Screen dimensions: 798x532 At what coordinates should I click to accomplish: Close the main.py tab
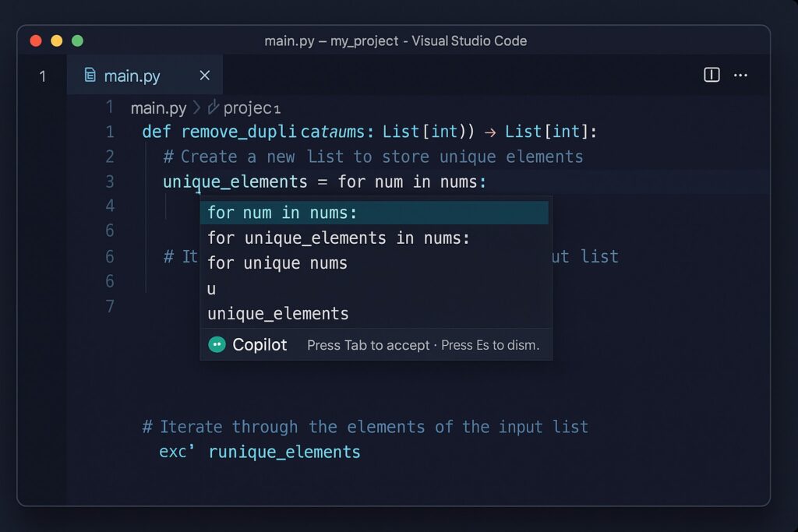(205, 76)
